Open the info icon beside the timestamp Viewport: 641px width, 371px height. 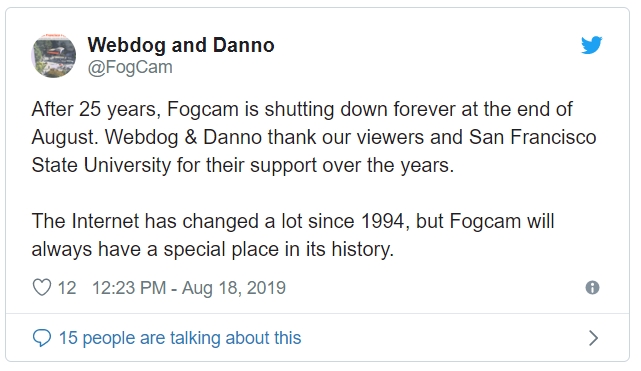tap(592, 288)
